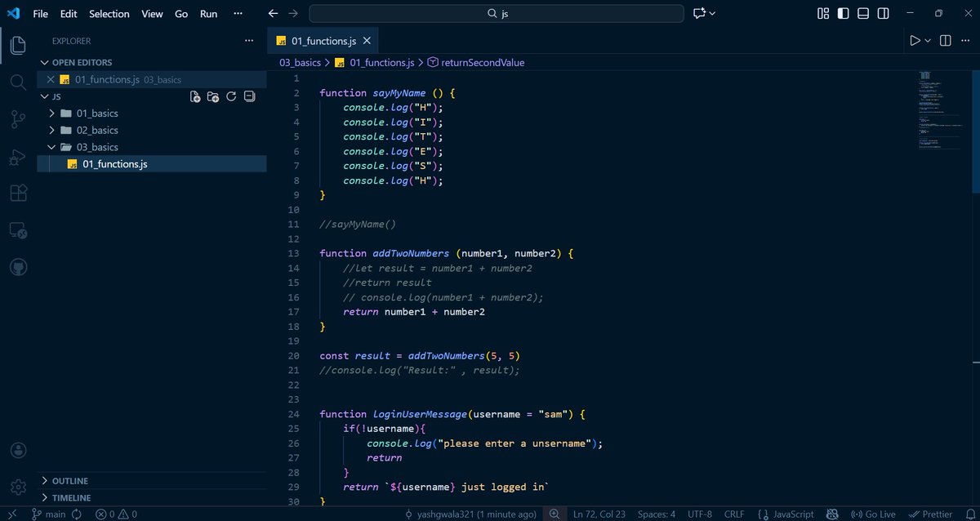
Task: Open the Remote Explorer view
Action: point(18,230)
